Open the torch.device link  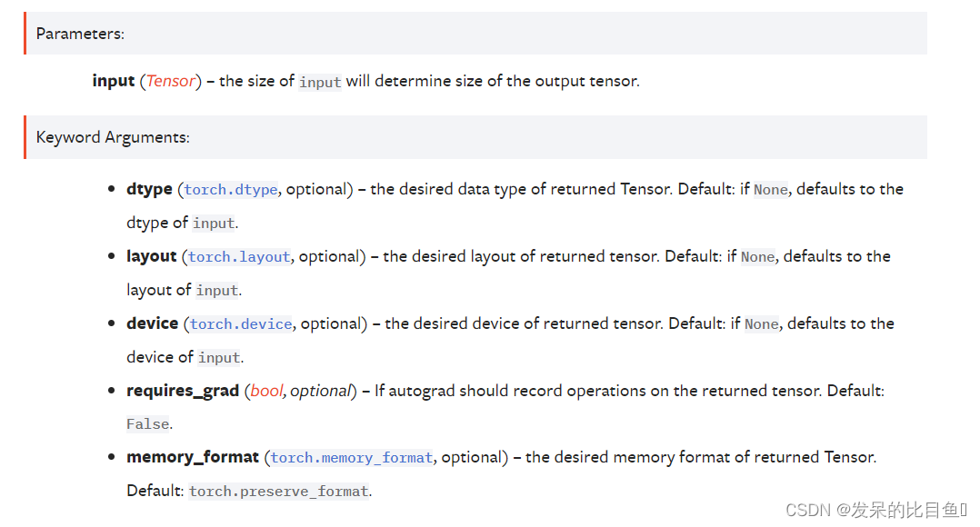click(x=241, y=324)
